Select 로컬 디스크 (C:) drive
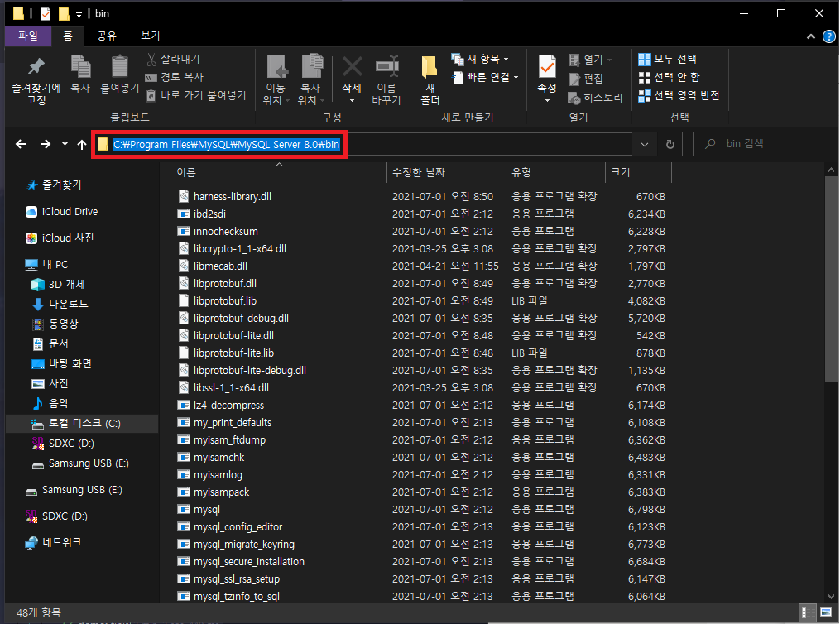Screen dimensions: 840x624 pos(82,423)
